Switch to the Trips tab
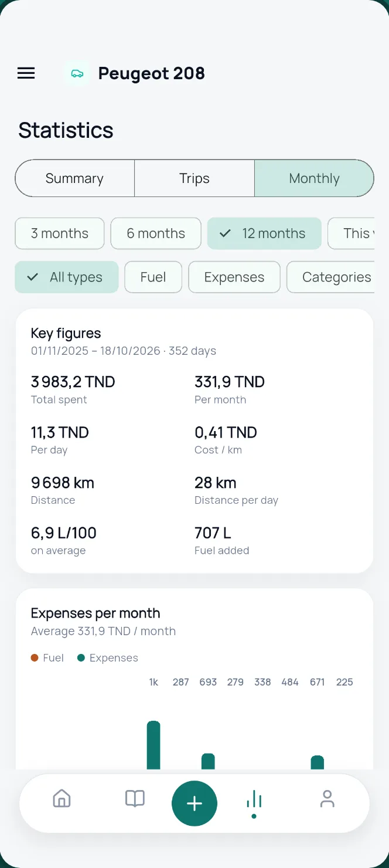 coord(194,178)
